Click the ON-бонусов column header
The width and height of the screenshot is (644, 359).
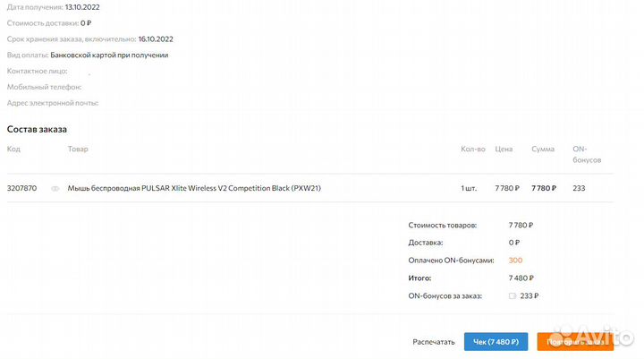[587, 154]
